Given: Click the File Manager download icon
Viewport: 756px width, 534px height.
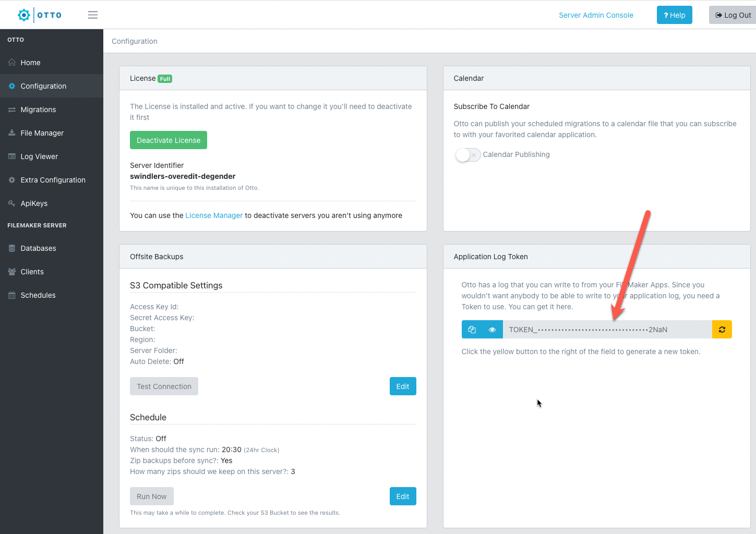Looking at the screenshot, I should click(x=12, y=133).
